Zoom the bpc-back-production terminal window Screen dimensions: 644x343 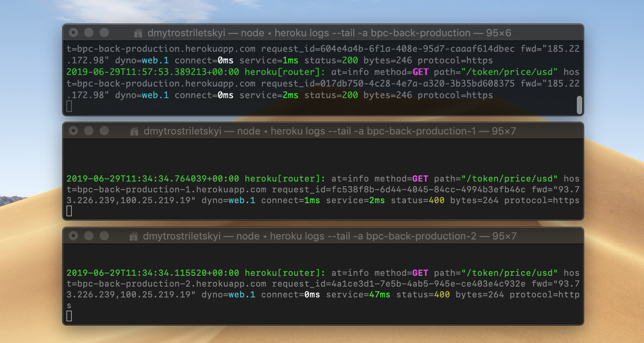pos(104,33)
